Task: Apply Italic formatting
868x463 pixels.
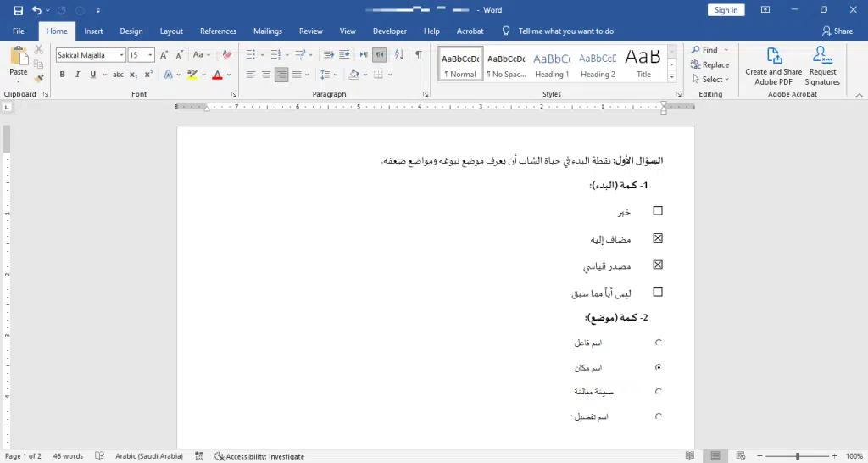Action: [77, 75]
